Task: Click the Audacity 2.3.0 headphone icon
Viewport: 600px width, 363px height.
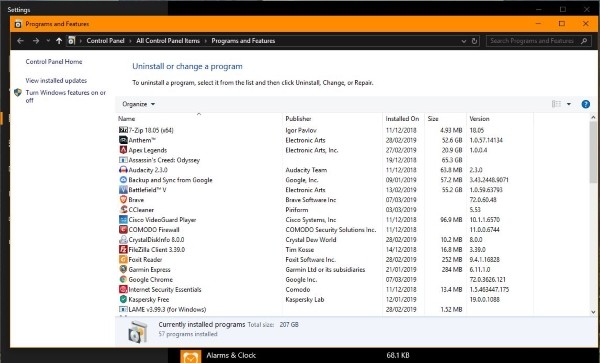Action: (x=123, y=170)
